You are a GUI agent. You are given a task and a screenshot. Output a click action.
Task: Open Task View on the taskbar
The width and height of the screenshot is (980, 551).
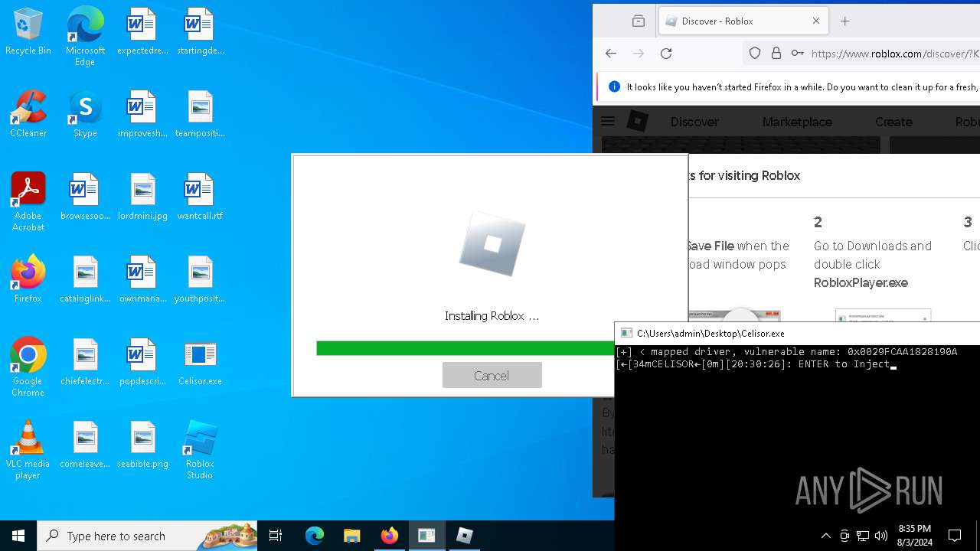pos(276,536)
